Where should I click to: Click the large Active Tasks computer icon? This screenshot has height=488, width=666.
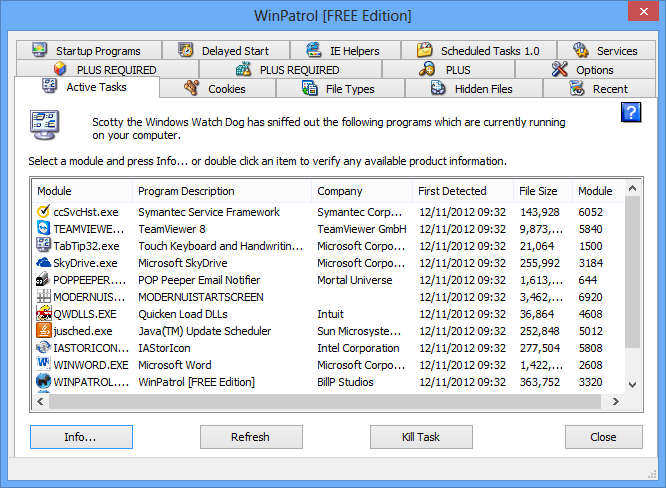pos(44,125)
